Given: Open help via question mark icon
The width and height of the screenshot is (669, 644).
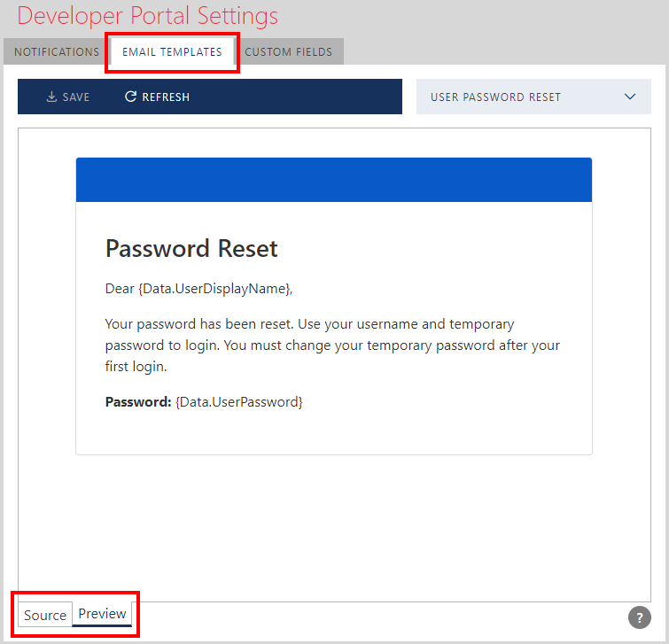Looking at the screenshot, I should click(639, 617).
